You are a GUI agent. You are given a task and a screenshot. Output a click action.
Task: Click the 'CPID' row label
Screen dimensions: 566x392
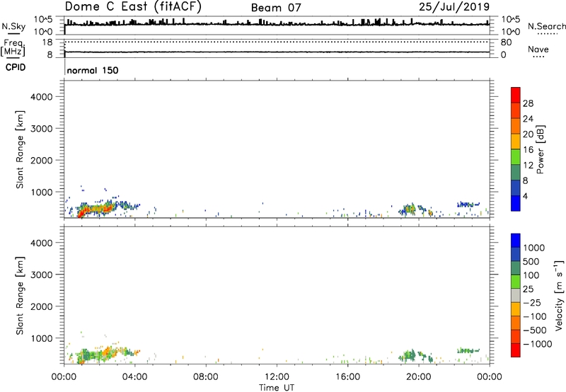point(15,67)
